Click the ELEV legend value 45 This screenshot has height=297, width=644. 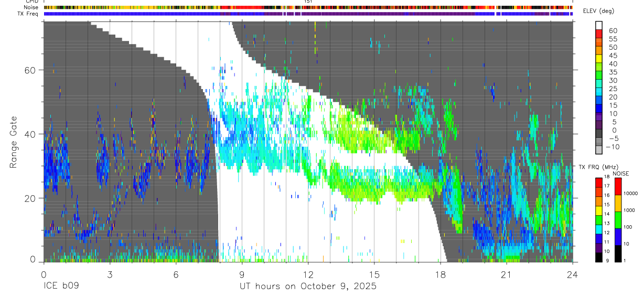[613, 56]
